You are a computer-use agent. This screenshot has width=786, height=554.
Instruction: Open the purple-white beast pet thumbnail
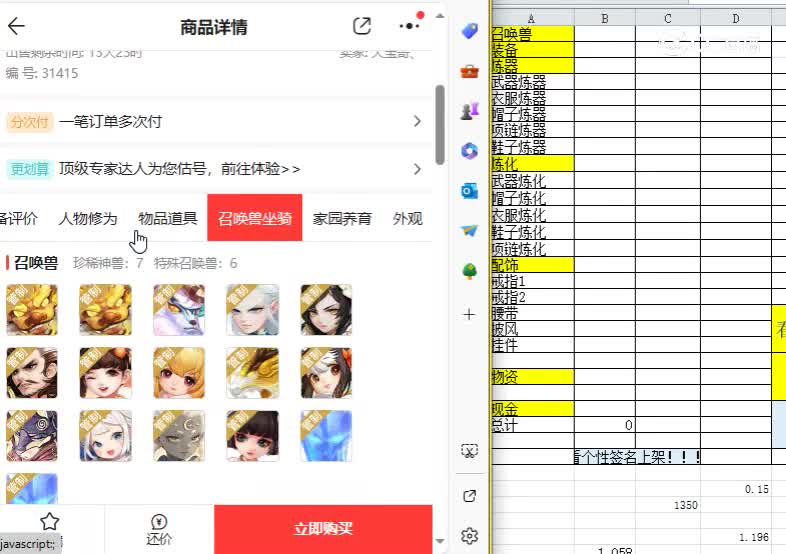pos(179,310)
